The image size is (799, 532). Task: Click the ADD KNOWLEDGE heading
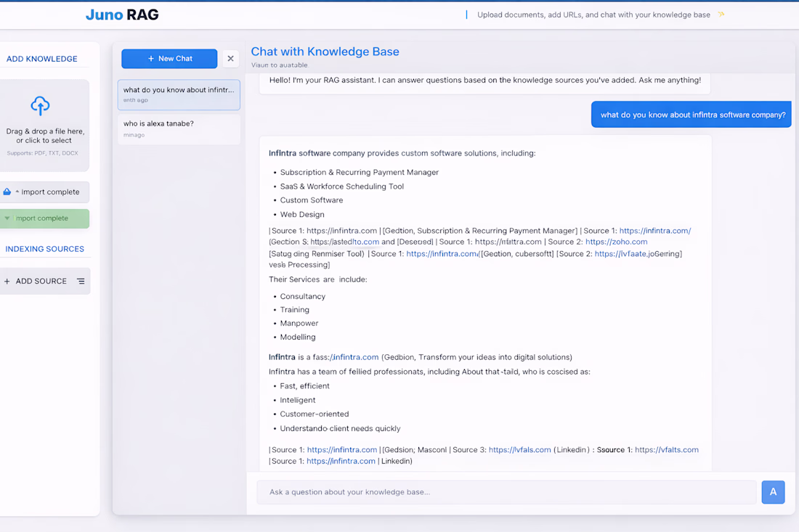pyautogui.click(x=41, y=59)
